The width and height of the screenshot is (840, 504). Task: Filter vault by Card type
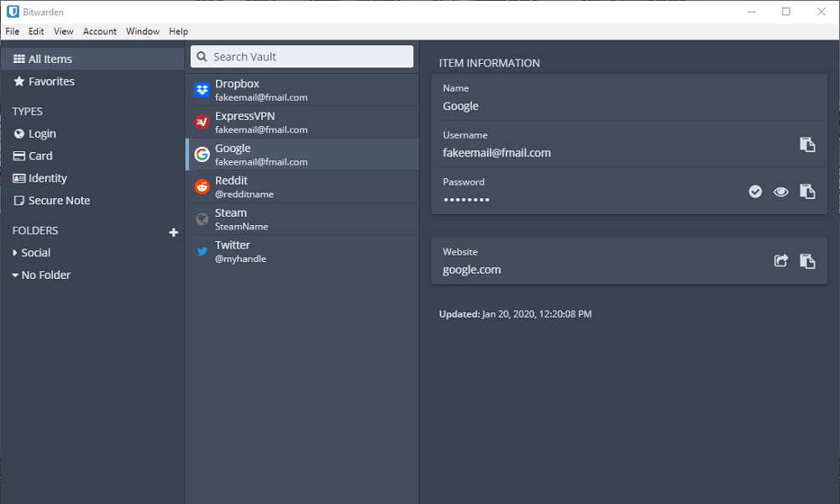pos(40,155)
